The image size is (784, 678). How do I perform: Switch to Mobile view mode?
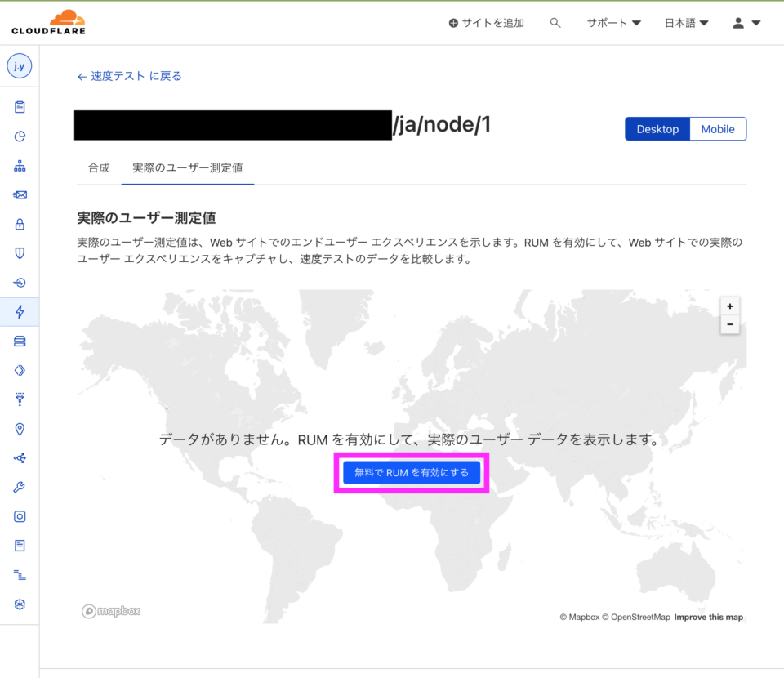718,128
